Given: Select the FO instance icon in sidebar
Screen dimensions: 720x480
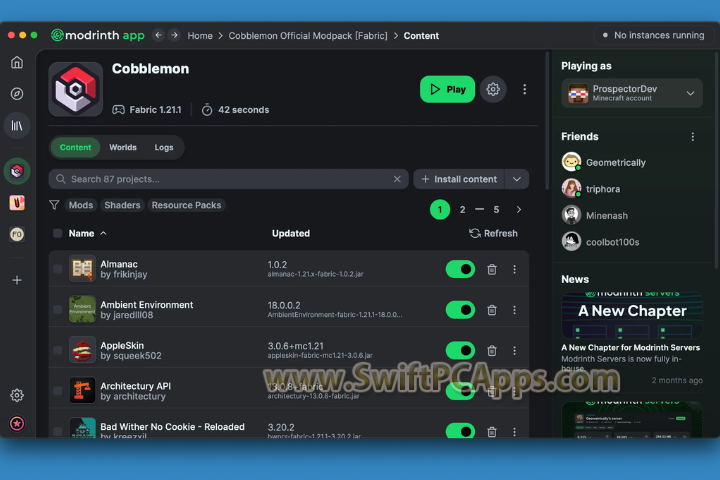Looking at the screenshot, I should 17,234.
